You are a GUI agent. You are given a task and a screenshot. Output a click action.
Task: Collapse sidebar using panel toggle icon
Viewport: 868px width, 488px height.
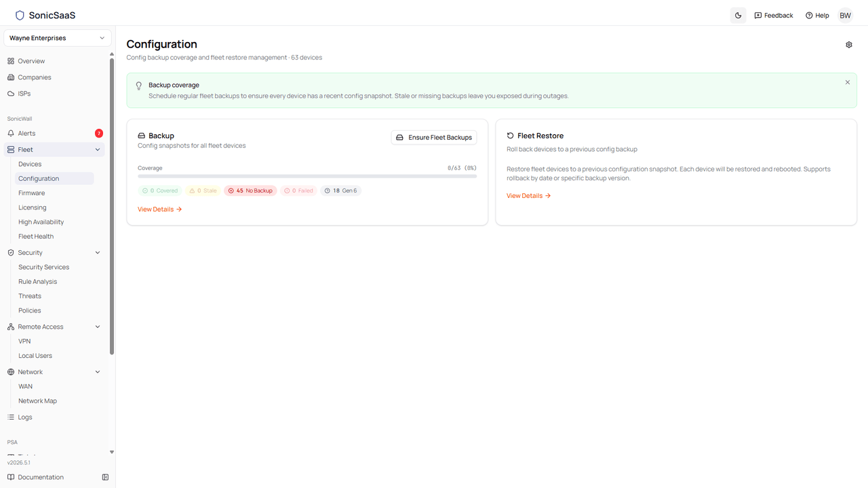pos(105,477)
